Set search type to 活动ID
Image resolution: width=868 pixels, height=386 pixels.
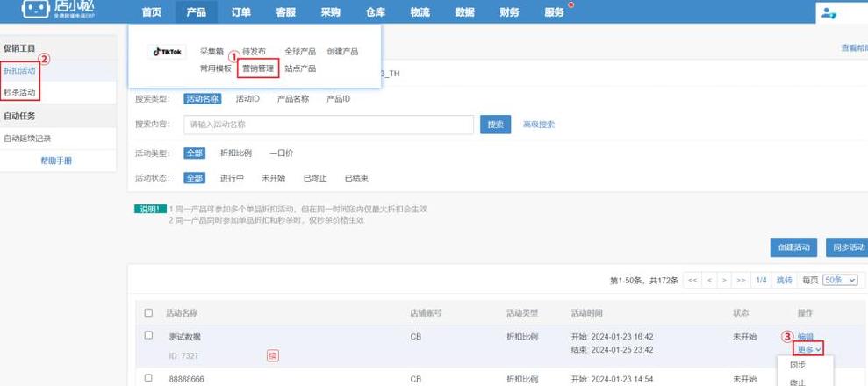tap(247, 99)
